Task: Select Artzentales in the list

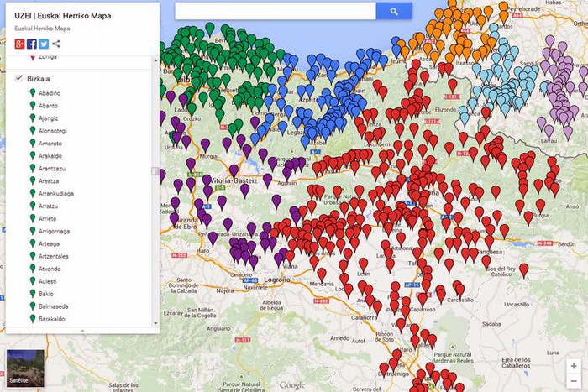Action: pos(54,256)
